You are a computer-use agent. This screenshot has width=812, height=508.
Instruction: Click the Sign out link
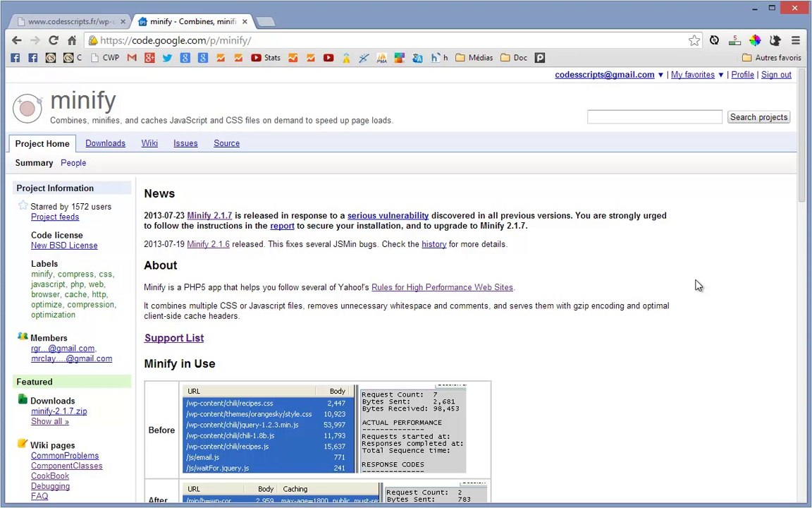[776, 75]
